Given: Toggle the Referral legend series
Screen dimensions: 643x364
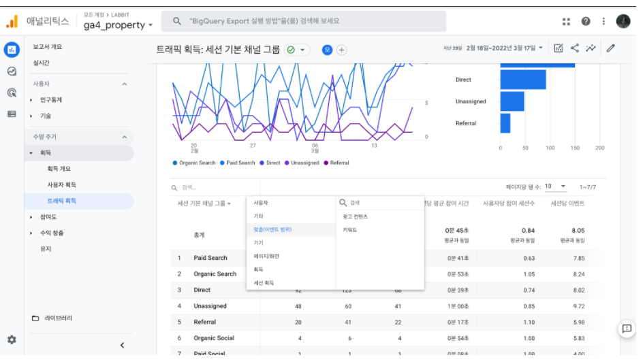Looking at the screenshot, I should (336, 163).
